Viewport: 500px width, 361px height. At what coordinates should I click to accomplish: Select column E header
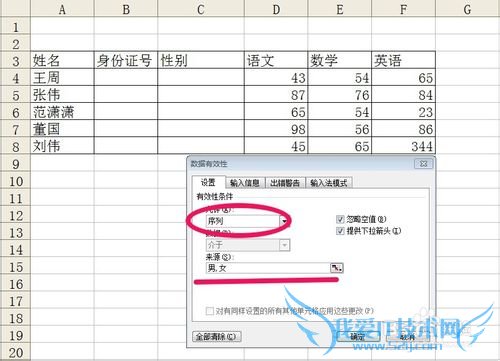point(340,9)
